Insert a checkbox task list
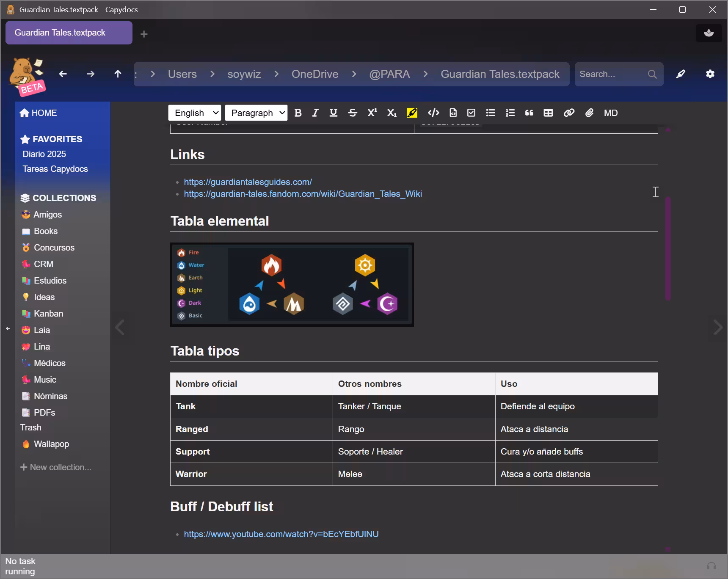728x579 pixels. (x=471, y=113)
